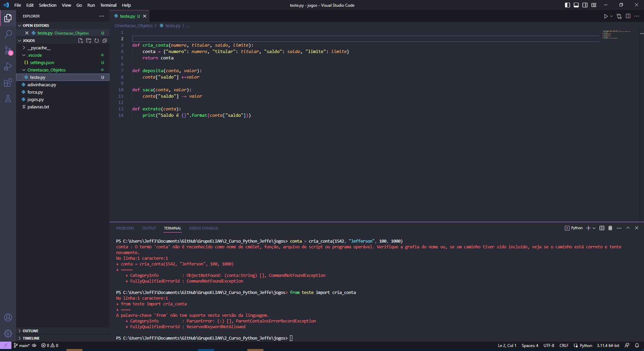Open the Accounts icon
The height and width of the screenshot is (351, 644).
coord(8,317)
